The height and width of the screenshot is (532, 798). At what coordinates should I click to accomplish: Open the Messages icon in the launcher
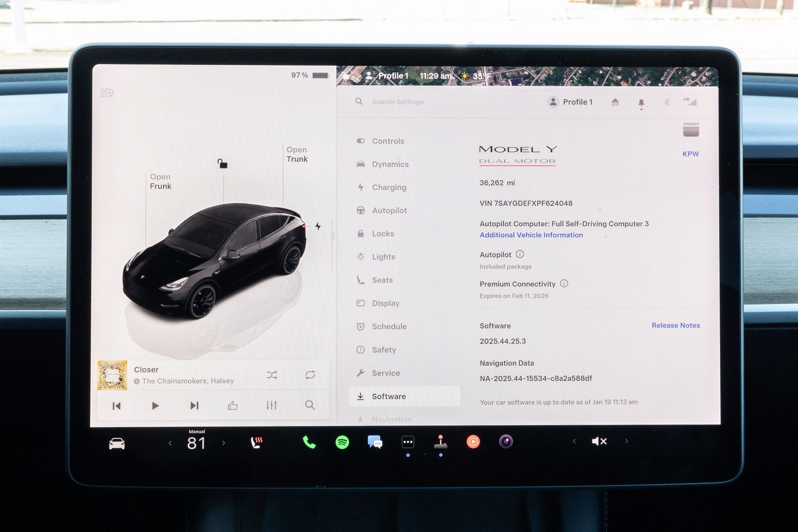click(x=374, y=442)
